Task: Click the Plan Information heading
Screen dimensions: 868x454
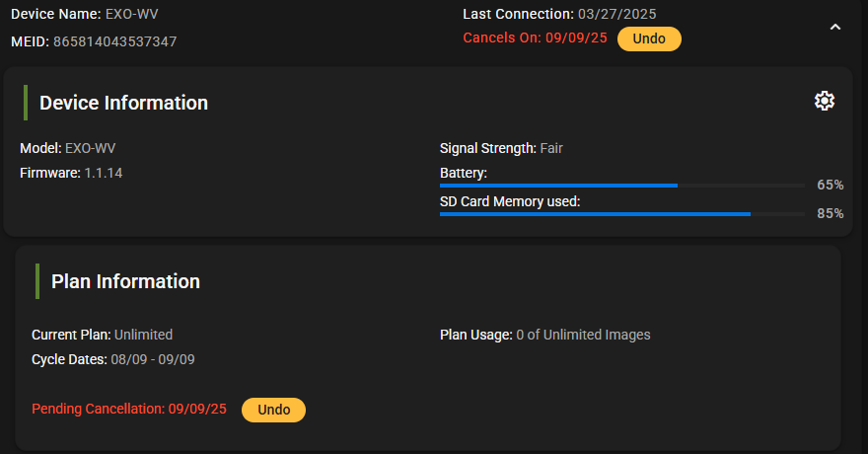Action: coord(125,281)
